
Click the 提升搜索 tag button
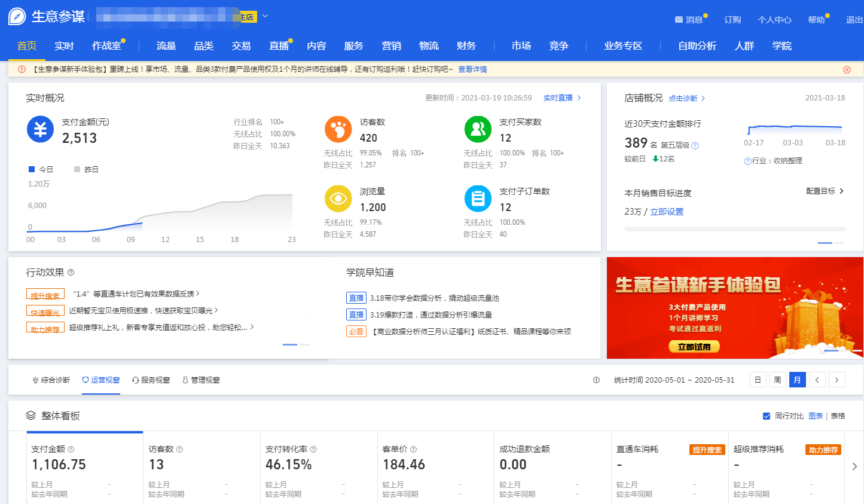click(x=45, y=294)
